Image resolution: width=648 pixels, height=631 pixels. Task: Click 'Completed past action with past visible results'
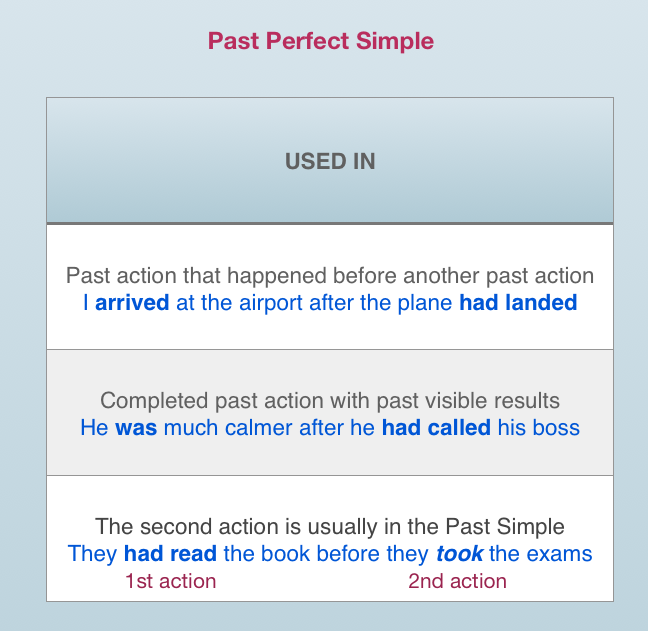click(330, 401)
